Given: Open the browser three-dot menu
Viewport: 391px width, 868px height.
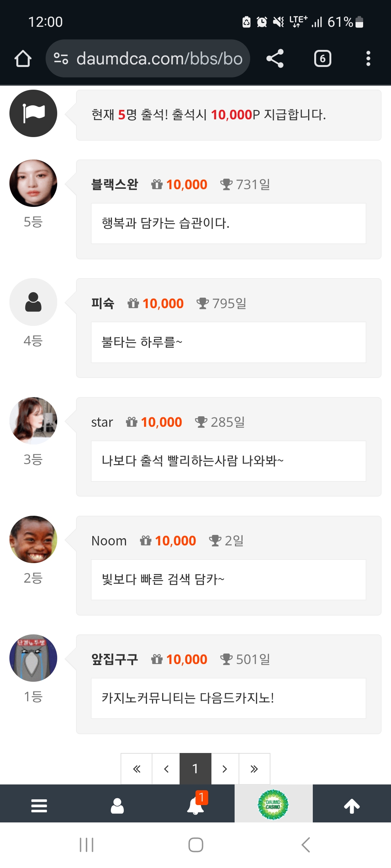Looking at the screenshot, I should pos(368,59).
